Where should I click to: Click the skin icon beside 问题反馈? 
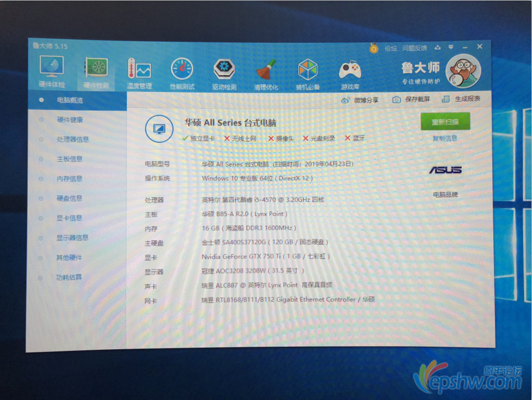click(438, 47)
